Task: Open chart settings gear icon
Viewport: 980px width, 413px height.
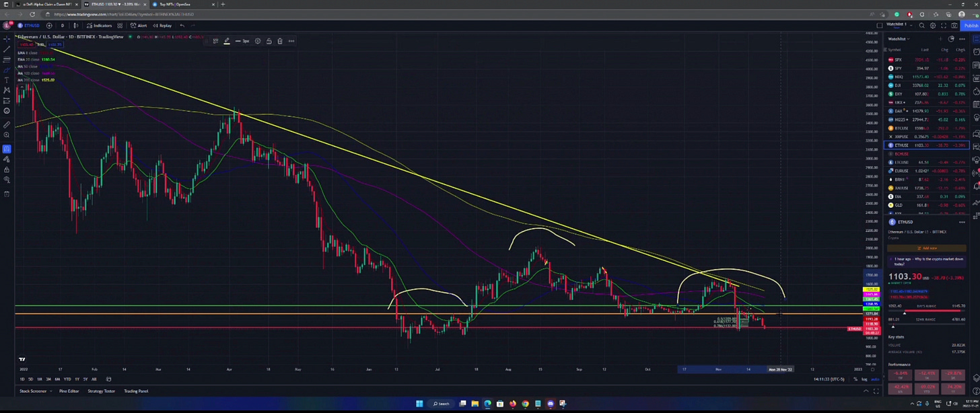Action: (x=933, y=26)
